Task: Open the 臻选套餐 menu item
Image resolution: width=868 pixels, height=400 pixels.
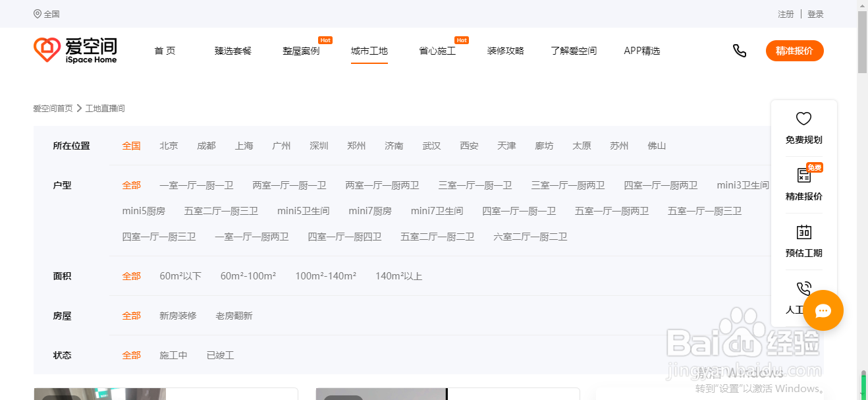Action: pos(232,50)
